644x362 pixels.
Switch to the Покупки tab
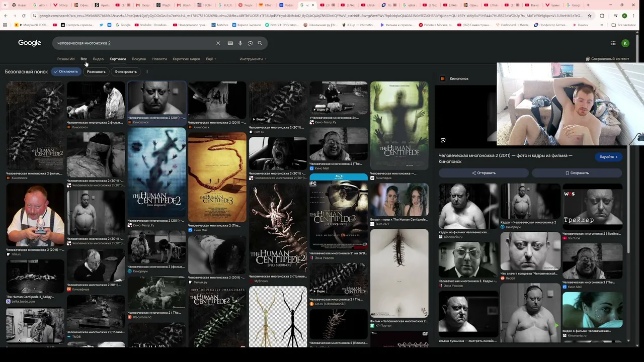pyautogui.click(x=139, y=59)
